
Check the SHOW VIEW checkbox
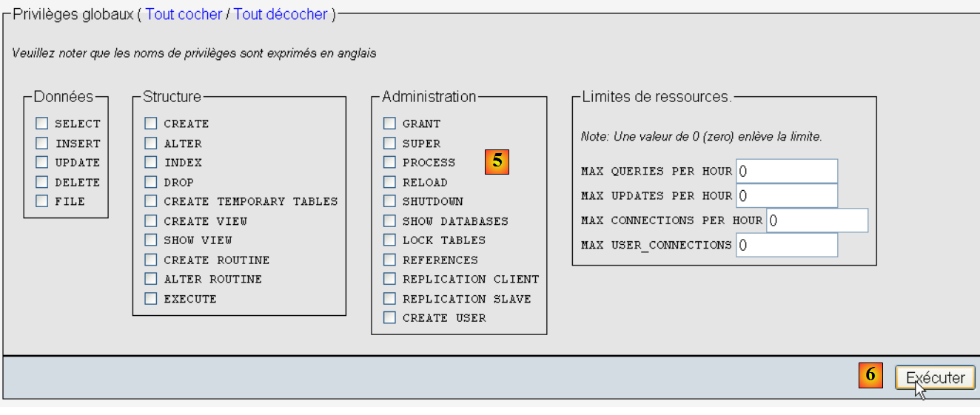151,240
